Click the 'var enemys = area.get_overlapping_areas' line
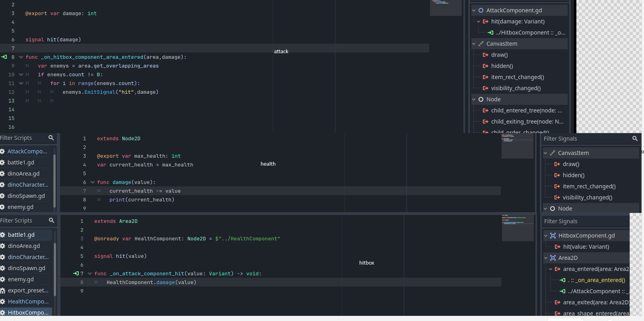This screenshot has width=644, height=321. pyautogui.click(x=98, y=66)
